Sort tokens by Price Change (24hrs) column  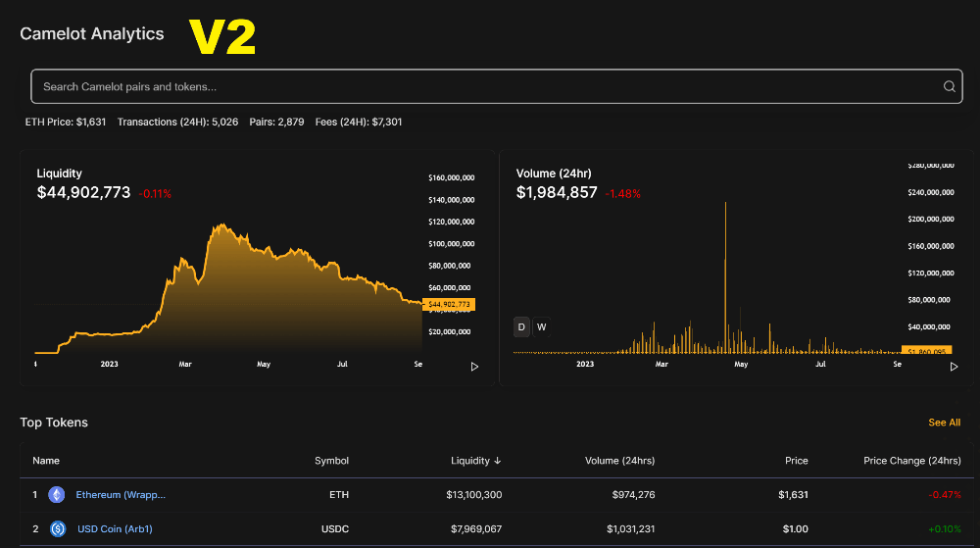[911, 461]
